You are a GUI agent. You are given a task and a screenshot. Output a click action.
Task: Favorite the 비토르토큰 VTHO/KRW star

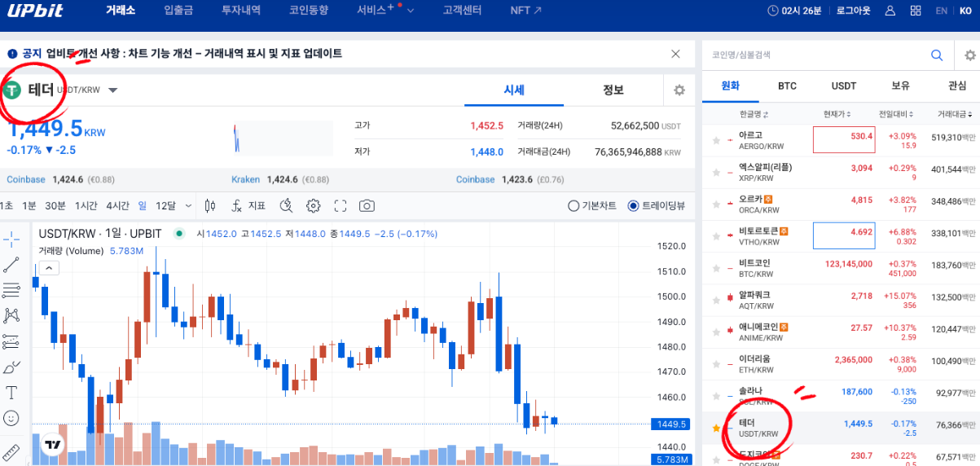point(716,236)
